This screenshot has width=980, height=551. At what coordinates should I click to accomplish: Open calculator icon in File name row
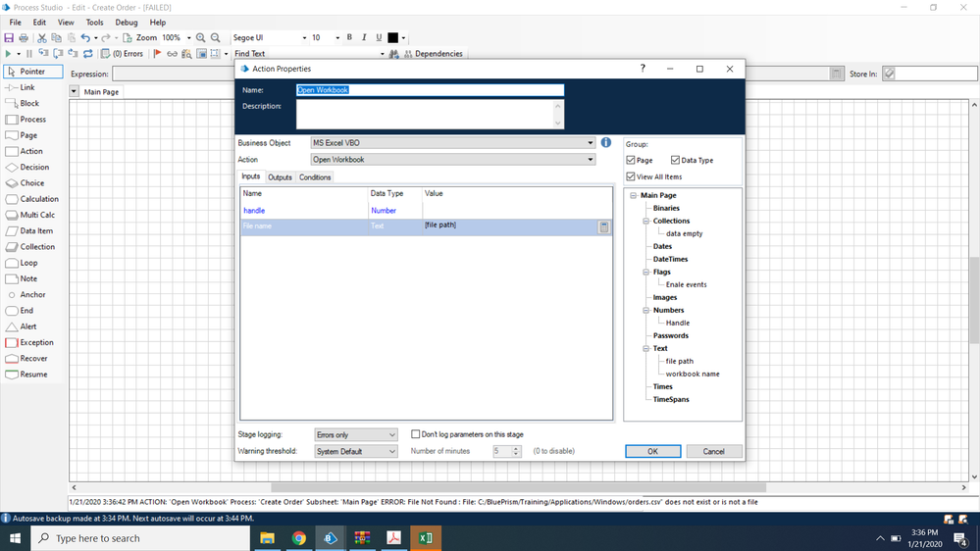(x=604, y=226)
